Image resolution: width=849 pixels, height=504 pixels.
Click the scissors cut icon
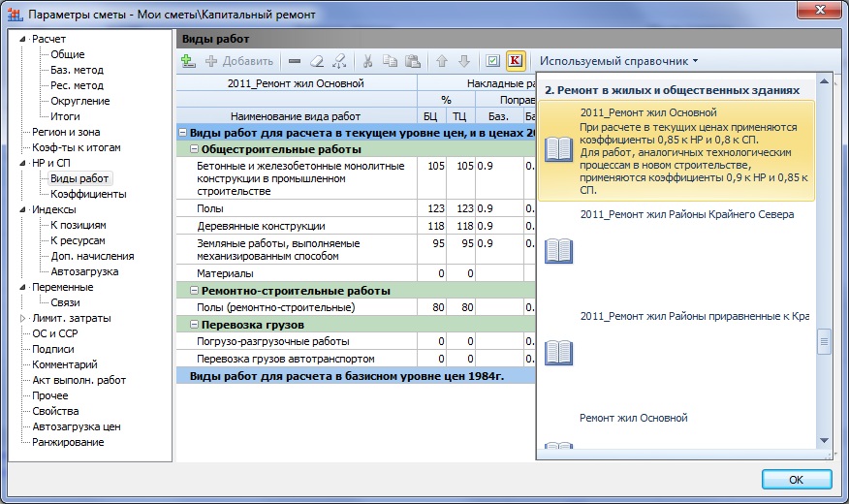(367, 61)
